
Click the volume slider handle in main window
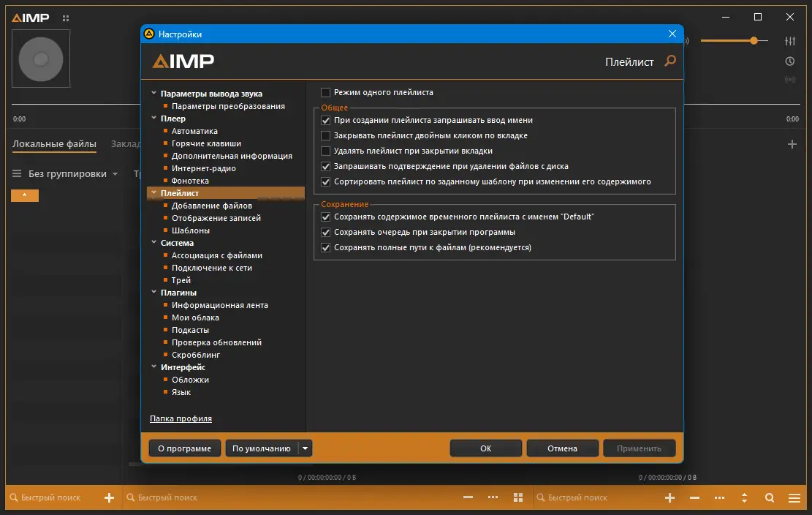coord(754,40)
